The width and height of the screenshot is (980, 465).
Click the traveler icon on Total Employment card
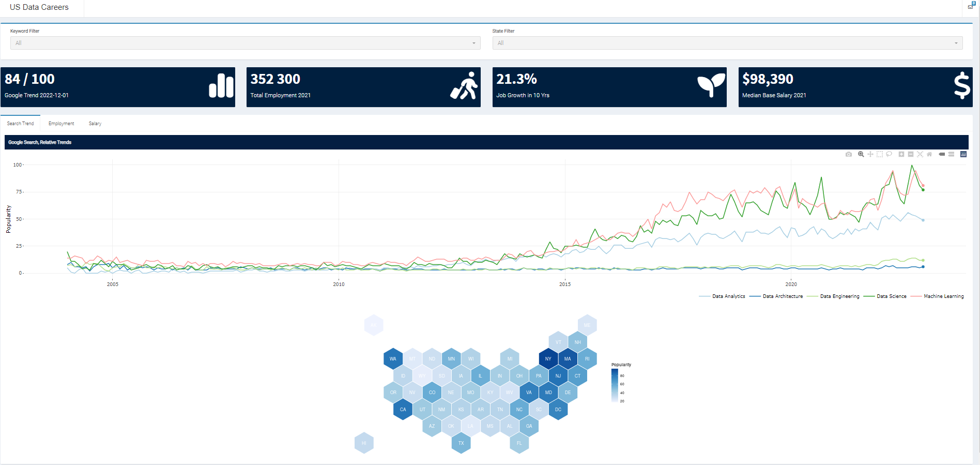(464, 86)
